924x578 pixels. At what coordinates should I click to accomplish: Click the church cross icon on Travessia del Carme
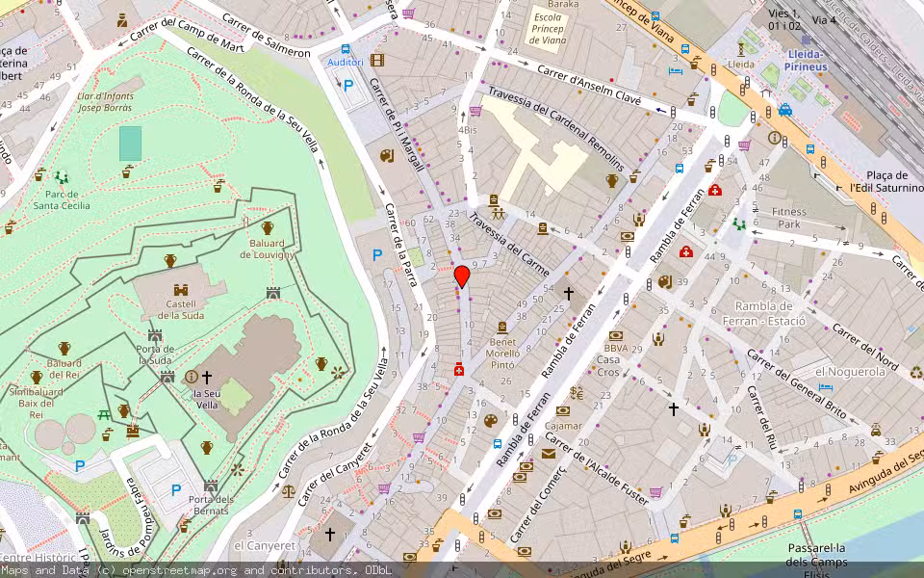(570, 294)
